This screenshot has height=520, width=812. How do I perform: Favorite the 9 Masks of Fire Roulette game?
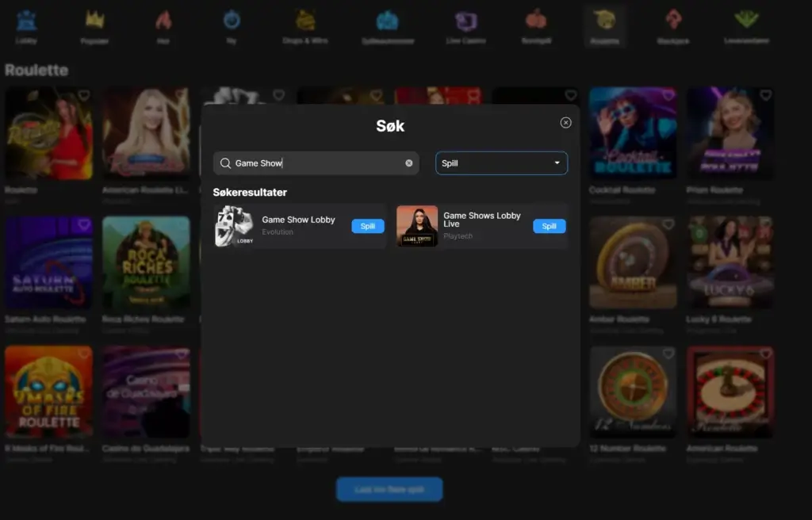(84, 354)
